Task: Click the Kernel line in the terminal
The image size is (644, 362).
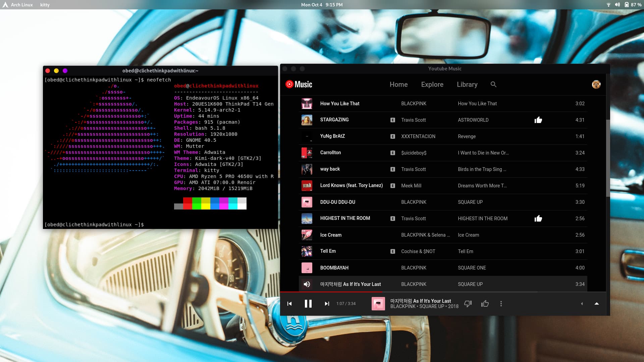Action: coord(207,110)
